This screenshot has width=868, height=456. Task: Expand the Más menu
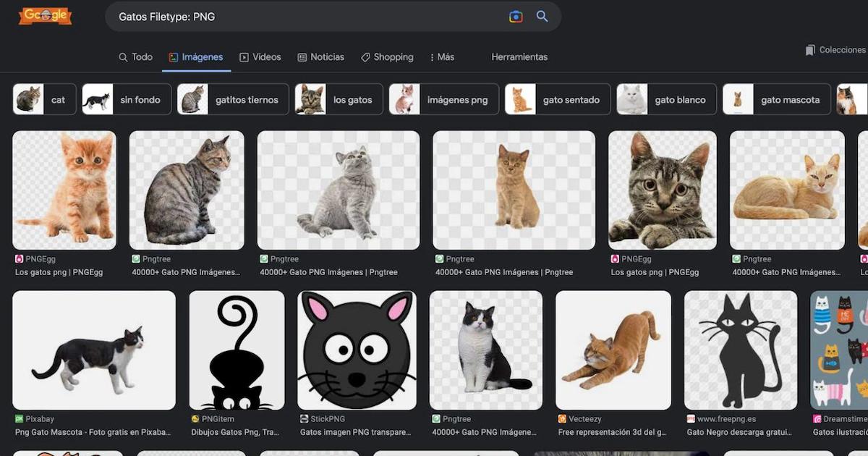pyautogui.click(x=442, y=57)
